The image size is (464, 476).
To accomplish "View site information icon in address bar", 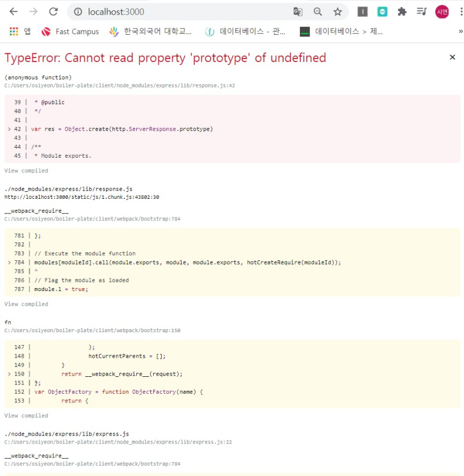I will [78, 12].
